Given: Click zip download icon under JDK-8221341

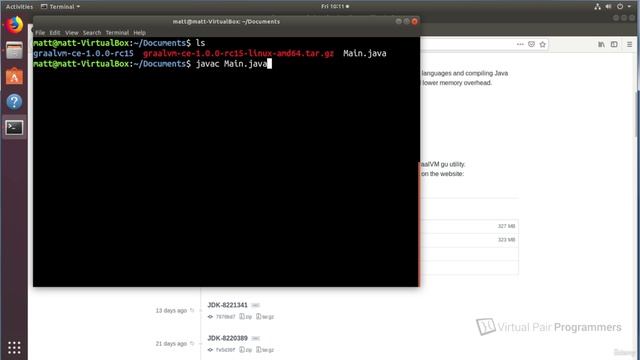Looking at the screenshot, I should click(245, 317).
